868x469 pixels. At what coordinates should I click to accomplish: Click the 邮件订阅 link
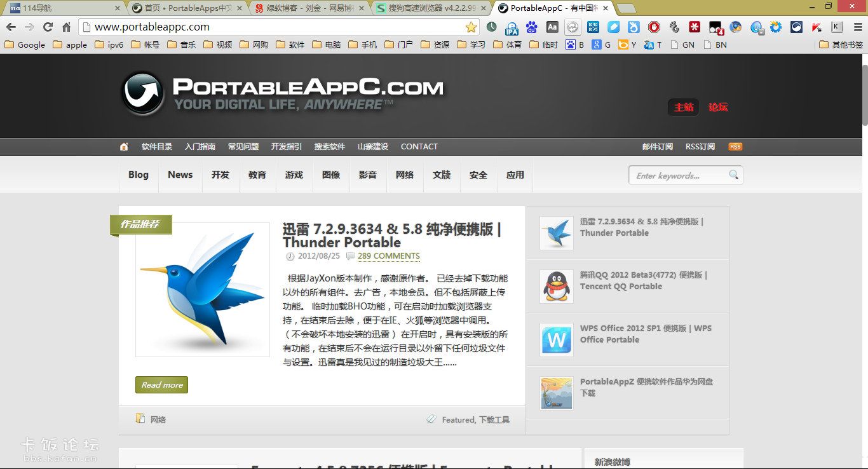click(657, 147)
